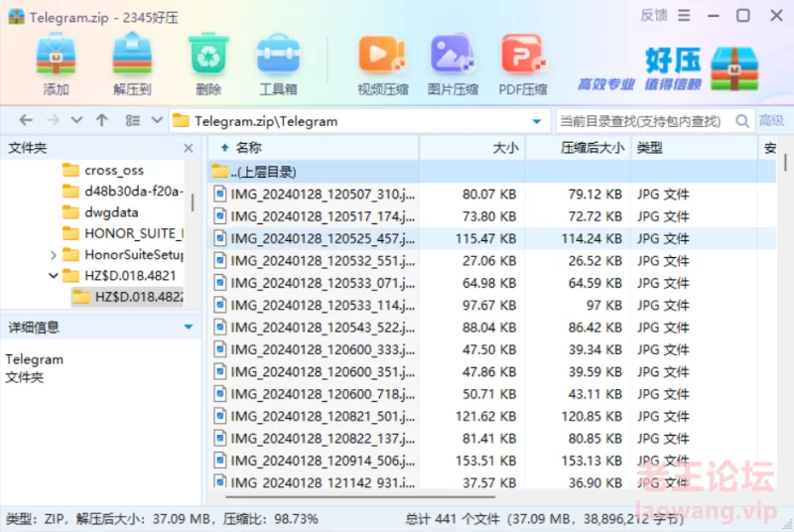Expand the HonorSuiteSetup folder node

pos(54,255)
